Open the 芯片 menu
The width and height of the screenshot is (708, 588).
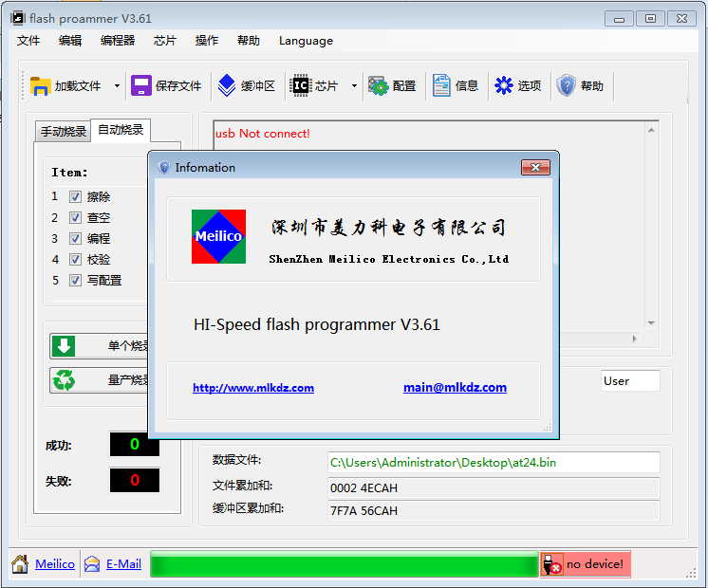point(165,41)
